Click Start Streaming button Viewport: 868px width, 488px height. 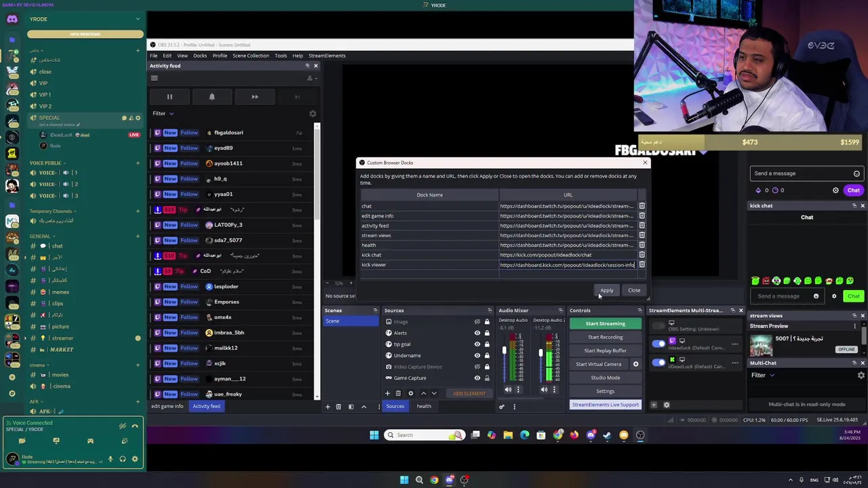pos(606,323)
